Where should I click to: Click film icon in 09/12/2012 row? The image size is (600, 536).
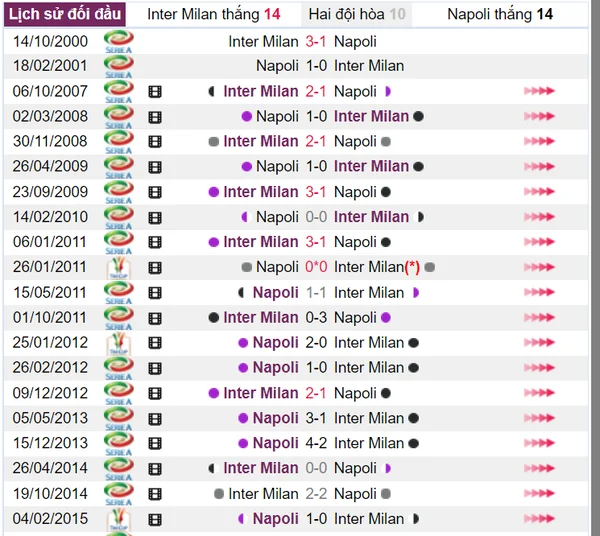(x=155, y=393)
